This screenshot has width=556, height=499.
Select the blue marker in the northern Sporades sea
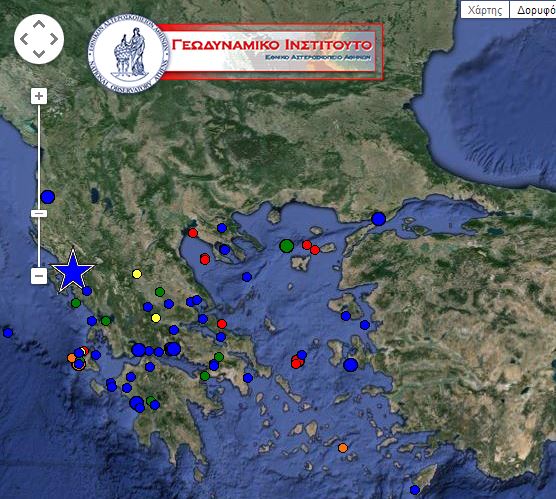(247, 277)
